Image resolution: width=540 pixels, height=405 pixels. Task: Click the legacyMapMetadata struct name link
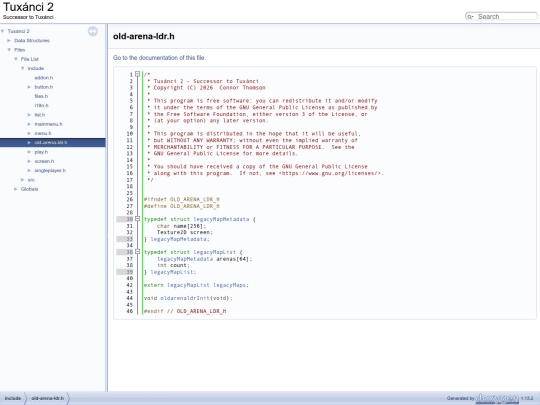click(x=221, y=219)
